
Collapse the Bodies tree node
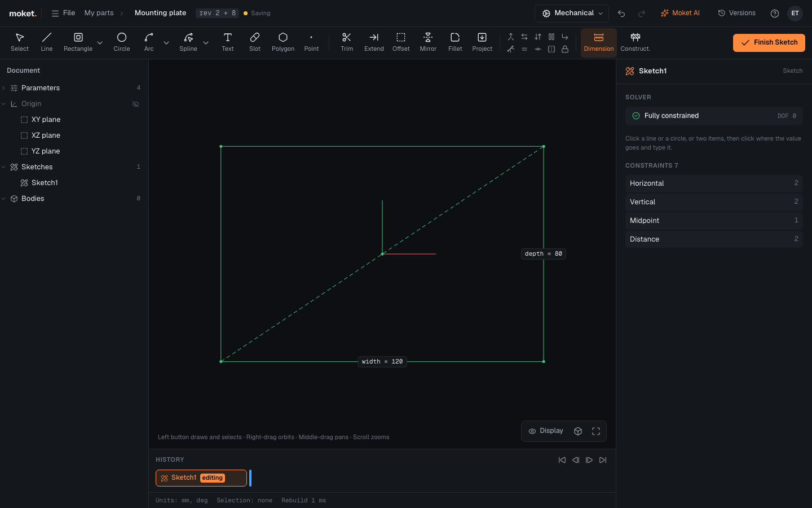3,199
